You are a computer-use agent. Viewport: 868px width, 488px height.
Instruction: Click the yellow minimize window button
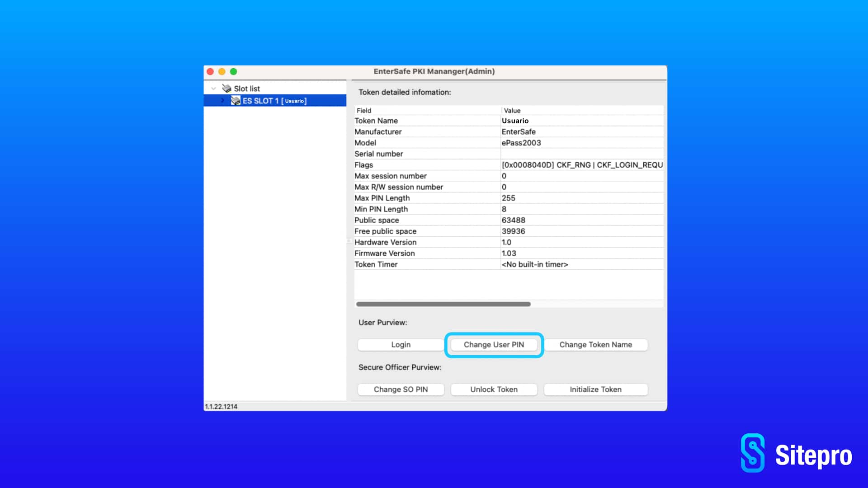[222, 71]
